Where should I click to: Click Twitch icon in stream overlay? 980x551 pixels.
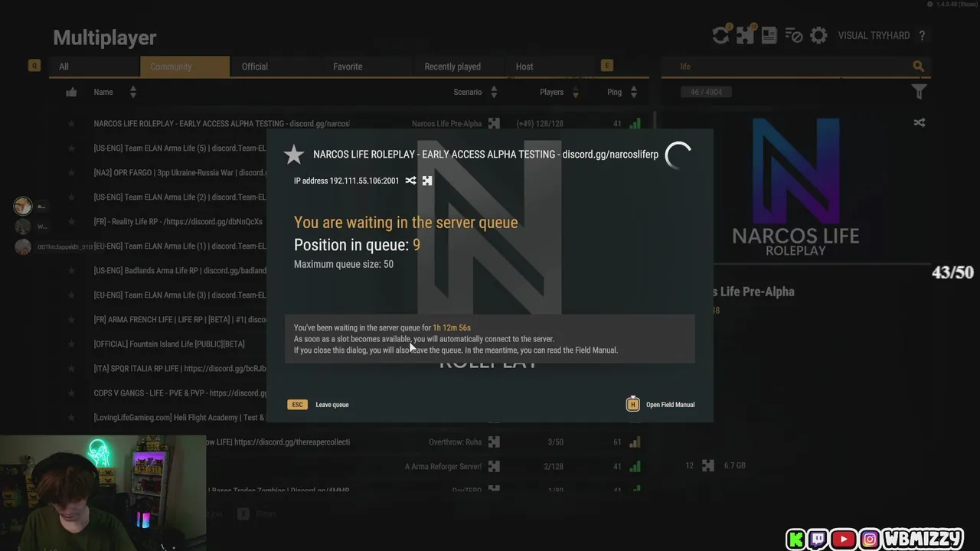click(x=818, y=540)
